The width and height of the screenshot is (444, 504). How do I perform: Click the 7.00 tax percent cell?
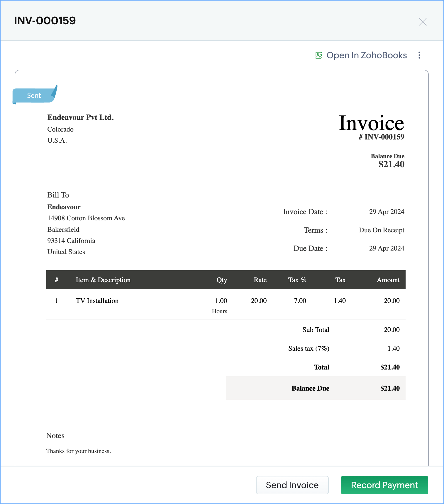click(300, 301)
